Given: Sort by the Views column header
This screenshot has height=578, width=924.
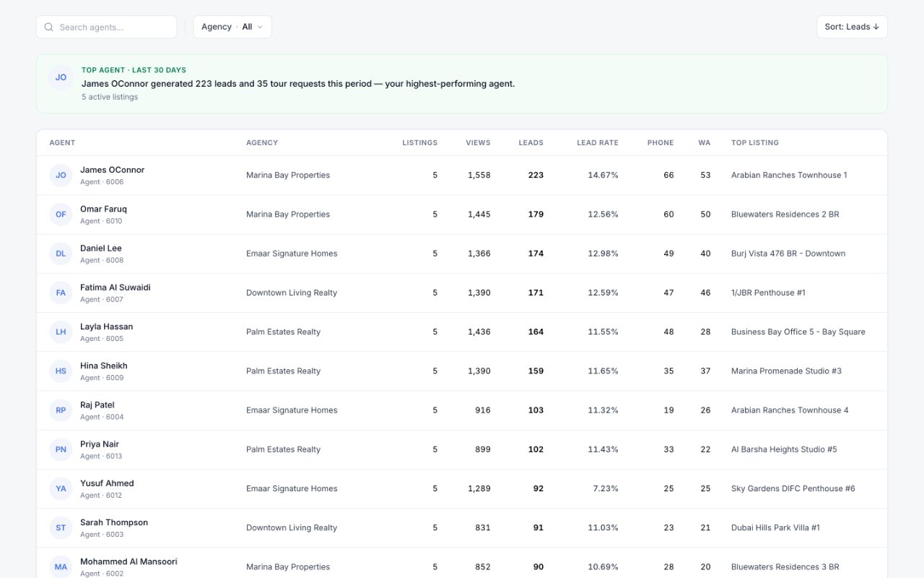Looking at the screenshot, I should (478, 143).
